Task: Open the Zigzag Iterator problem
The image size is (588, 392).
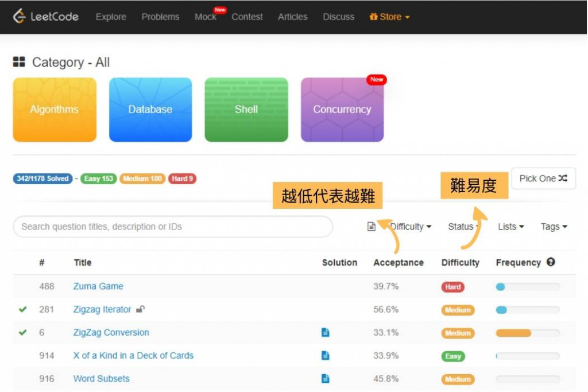Action: point(102,309)
